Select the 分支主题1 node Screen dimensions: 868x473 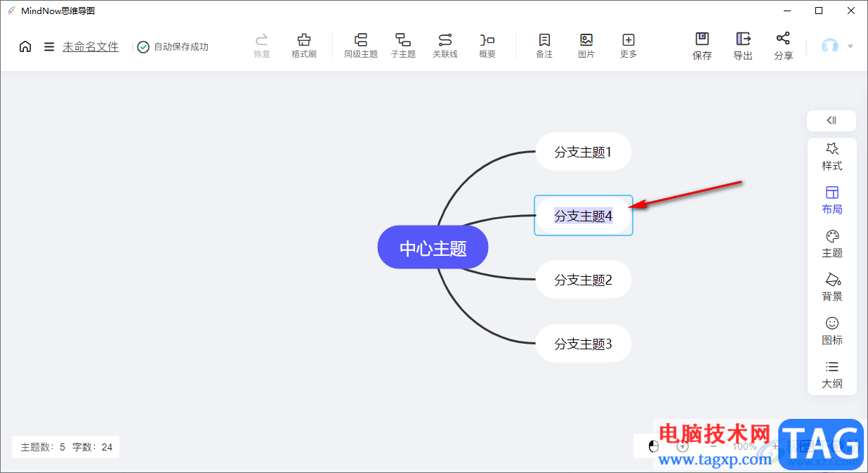(584, 152)
